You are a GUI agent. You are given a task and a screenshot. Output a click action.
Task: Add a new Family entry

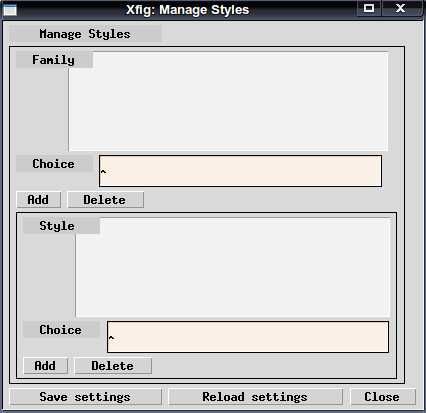pyautogui.click(x=39, y=200)
